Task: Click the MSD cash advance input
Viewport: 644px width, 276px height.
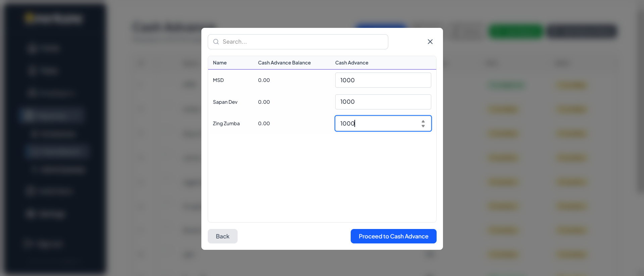Action: tap(383, 80)
